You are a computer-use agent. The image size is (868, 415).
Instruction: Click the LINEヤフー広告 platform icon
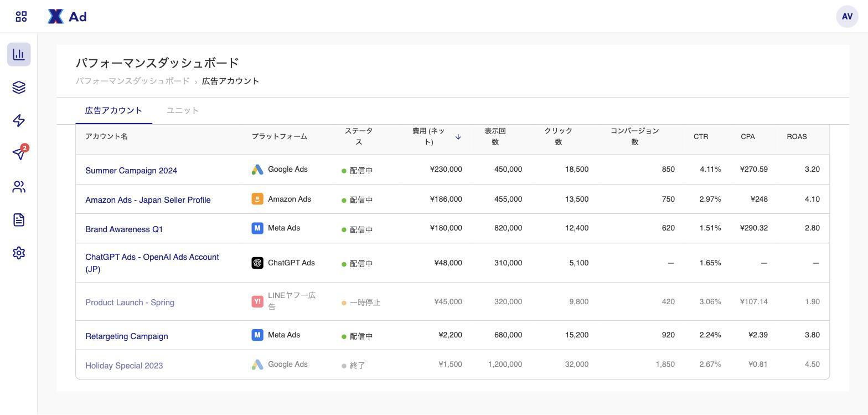[x=257, y=301]
